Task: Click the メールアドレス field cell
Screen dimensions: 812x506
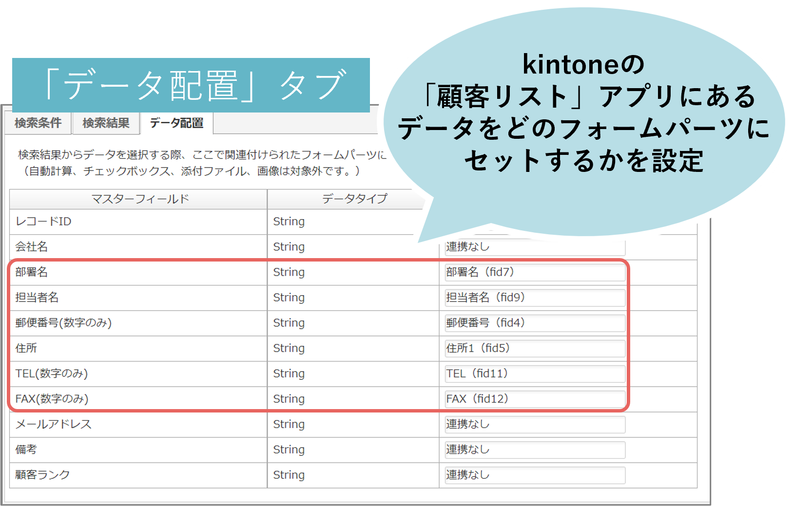Action: coord(138,424)
